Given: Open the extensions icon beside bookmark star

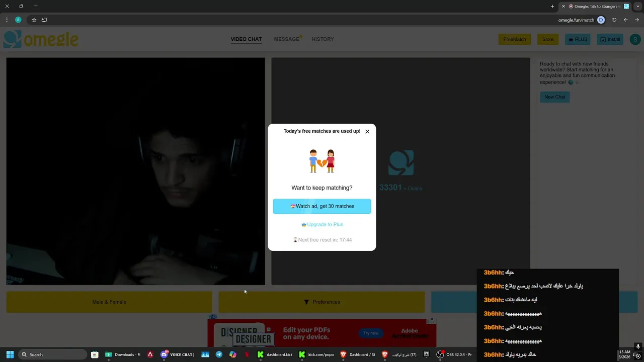Looking at the screenshot, I should 44,20.
